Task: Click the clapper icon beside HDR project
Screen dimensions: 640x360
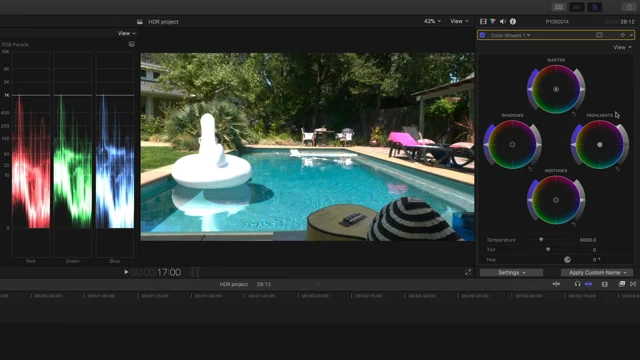Action: [140, 22]
